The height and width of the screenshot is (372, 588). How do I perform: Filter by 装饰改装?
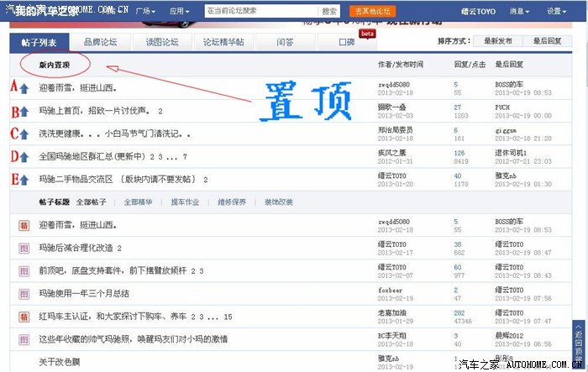[x=279, y=202]
